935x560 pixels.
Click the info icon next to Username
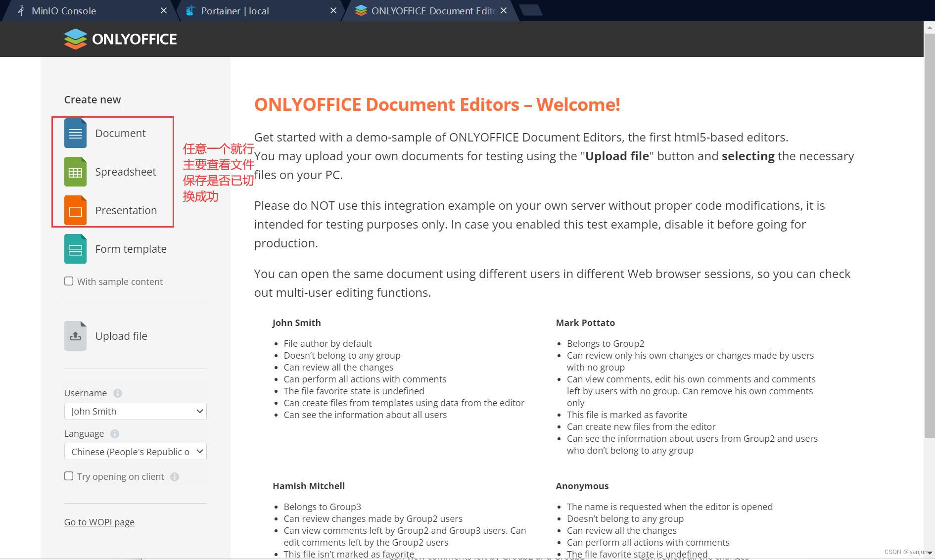(x=118, y=393)
